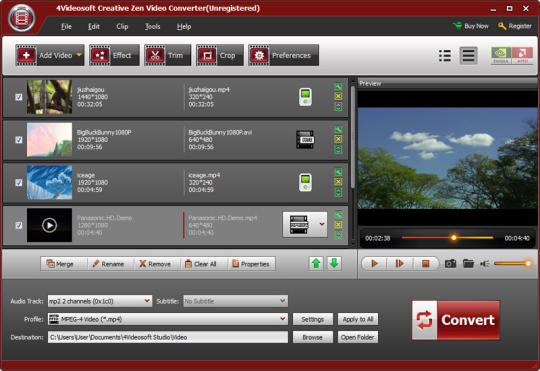Move the selected video down with the green arrow
Viewport: 540px width, 371px height.
[334, 264]
